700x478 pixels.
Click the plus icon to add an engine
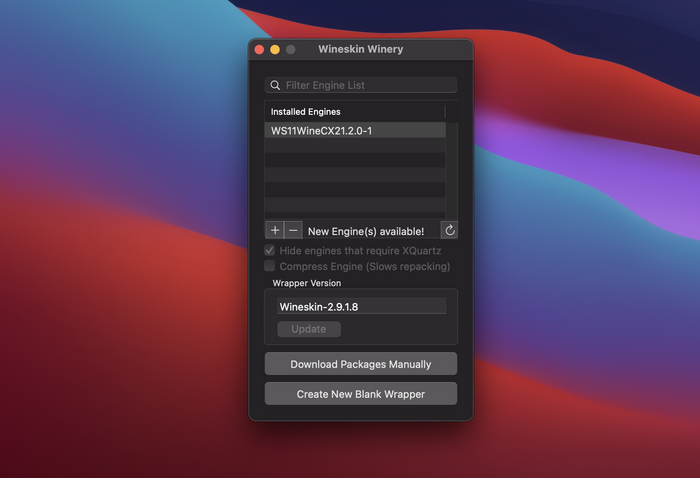[275, 230]
